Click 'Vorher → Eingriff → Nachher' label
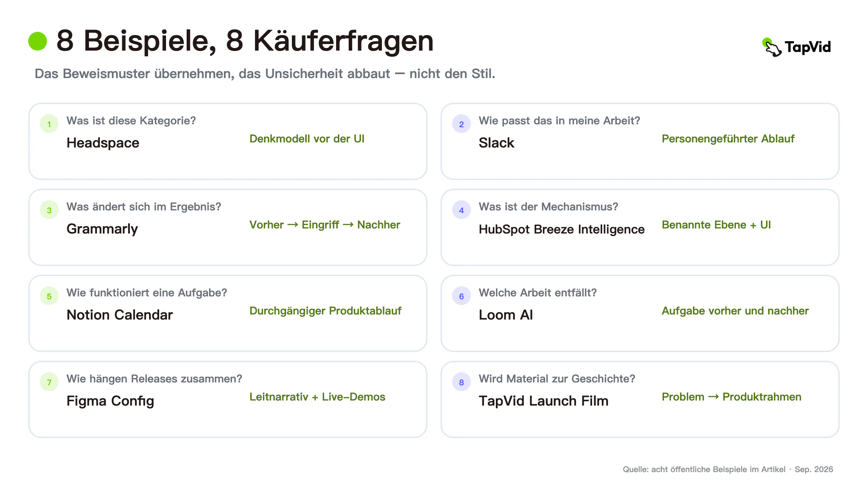The width and height of the screenshot is (868, 488). pos(324,225)
